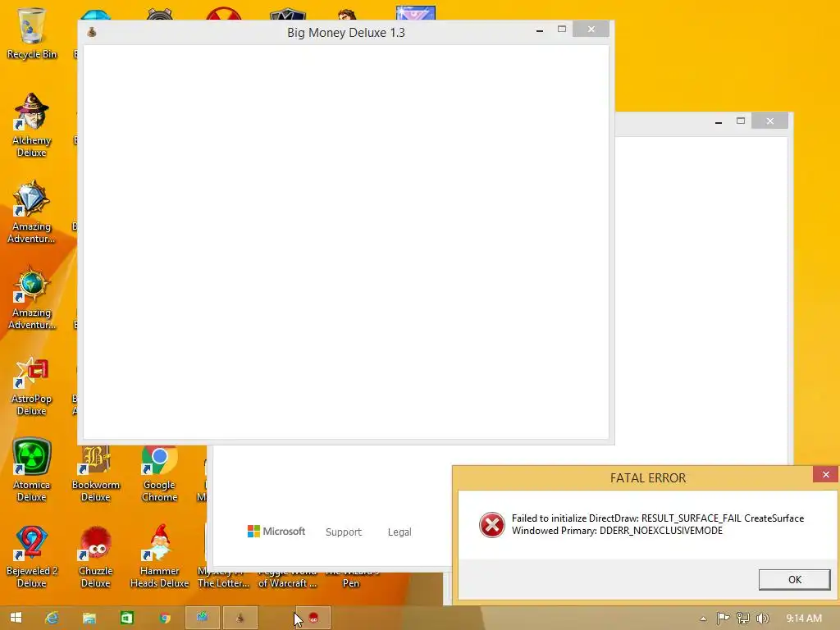
Task: Open the Action Center flag icon
Action: click(x=723, y=619)
